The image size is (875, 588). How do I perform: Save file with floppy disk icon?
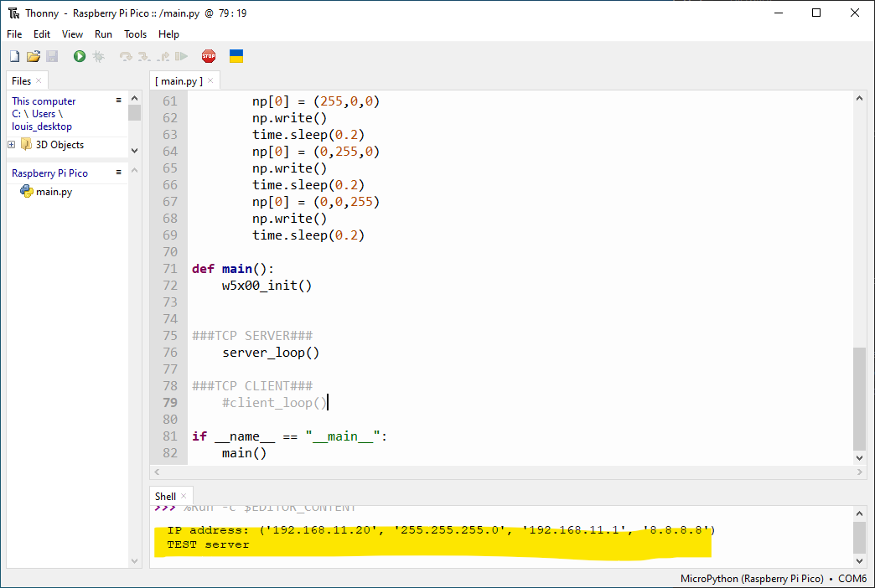pyautogui.click(x=52, y=56)
